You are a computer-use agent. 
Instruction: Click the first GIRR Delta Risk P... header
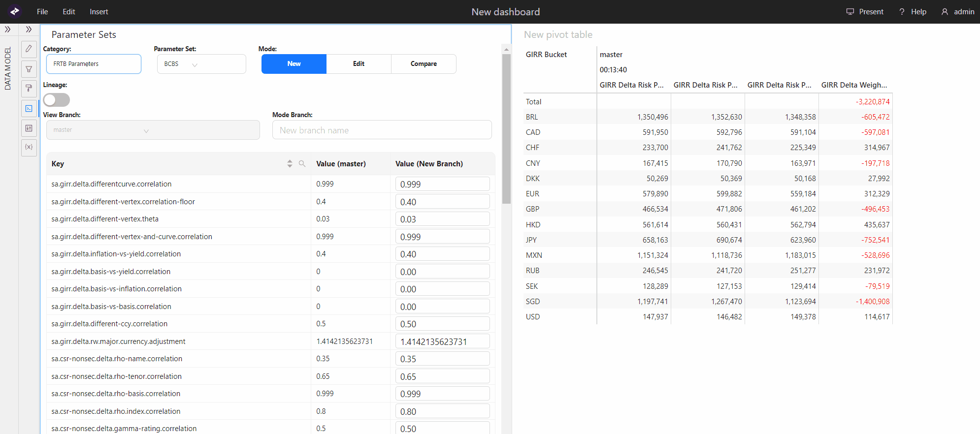pos(632,85)
